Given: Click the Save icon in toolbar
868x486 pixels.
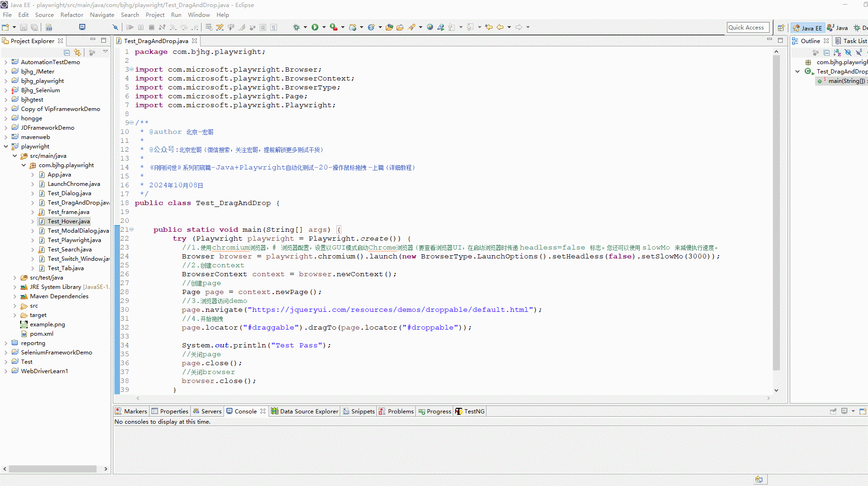Looking at the screenshot, I should click(23, 27).
